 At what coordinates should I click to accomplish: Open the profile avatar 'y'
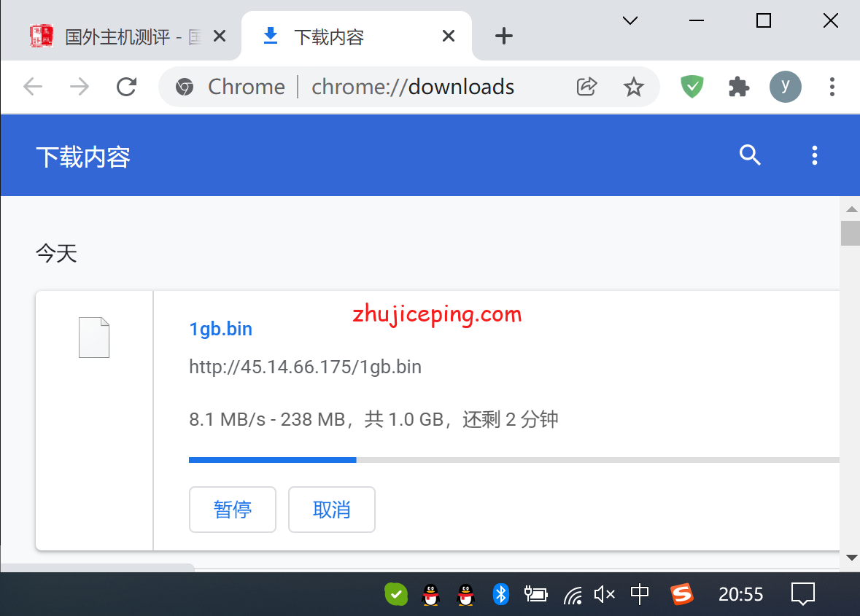coord(786,87)
